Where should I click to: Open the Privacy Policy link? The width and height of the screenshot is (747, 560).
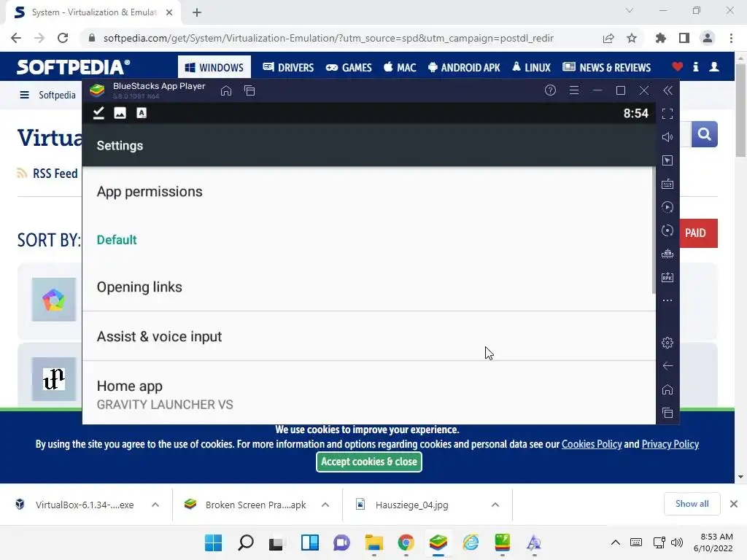[670, 444]
